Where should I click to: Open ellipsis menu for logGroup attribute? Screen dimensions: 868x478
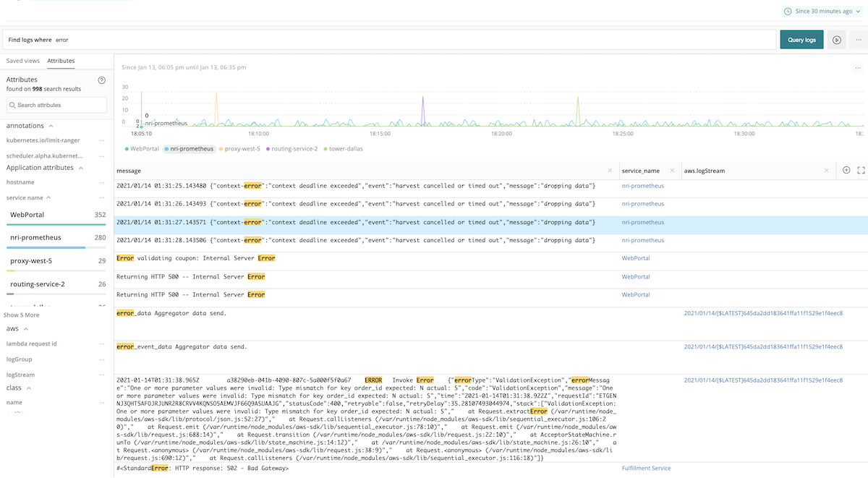(102, 359)
